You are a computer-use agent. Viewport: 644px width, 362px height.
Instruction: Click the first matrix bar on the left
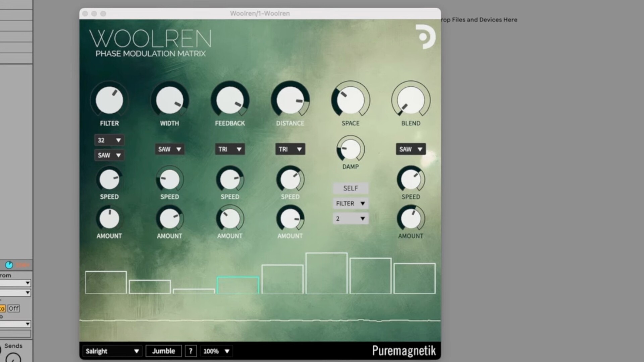click(x=106, y=283)
